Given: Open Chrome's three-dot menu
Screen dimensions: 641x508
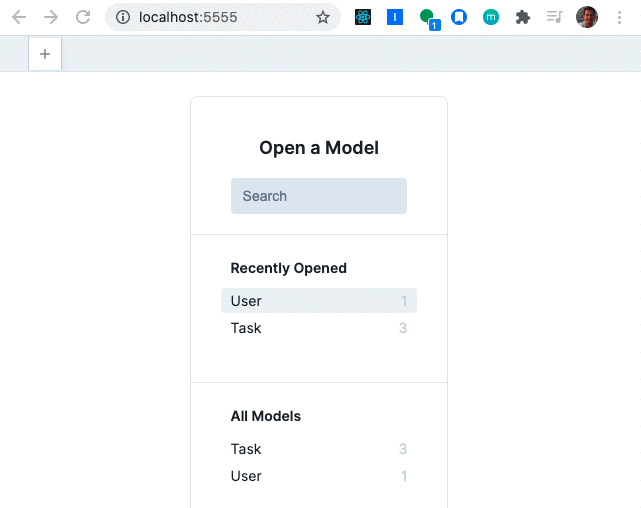Looking at the screenshot, I should 620,17.
